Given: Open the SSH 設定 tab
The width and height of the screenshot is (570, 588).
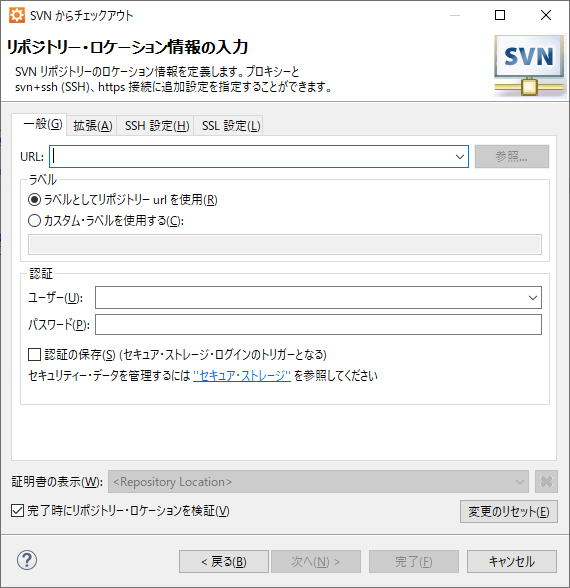Looking at the screenshot, I should coord(156,126).
